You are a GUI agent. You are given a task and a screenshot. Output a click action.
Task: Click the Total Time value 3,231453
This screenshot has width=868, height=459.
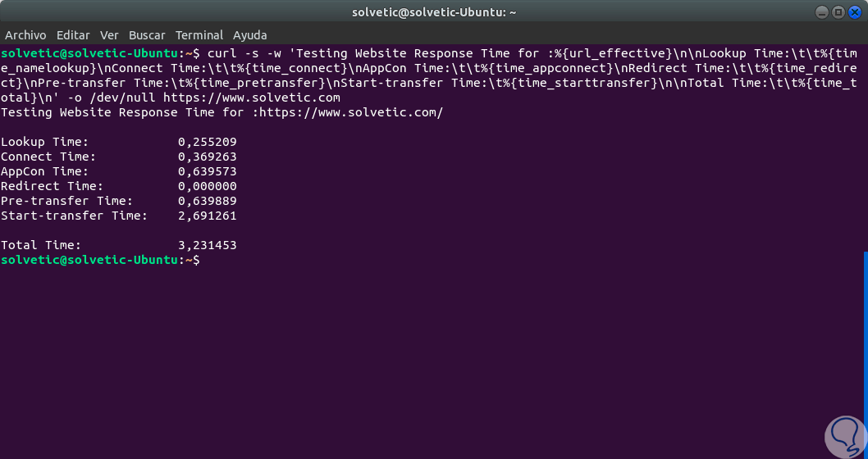207,245
